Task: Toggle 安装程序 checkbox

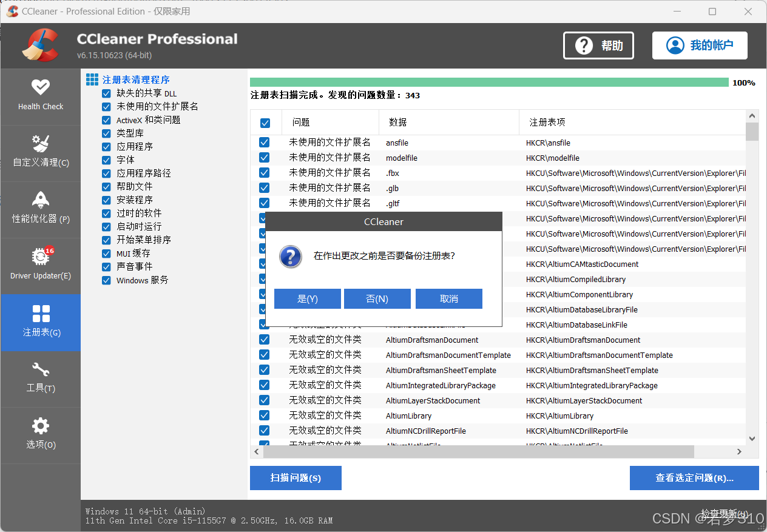Action: [106, 200]
